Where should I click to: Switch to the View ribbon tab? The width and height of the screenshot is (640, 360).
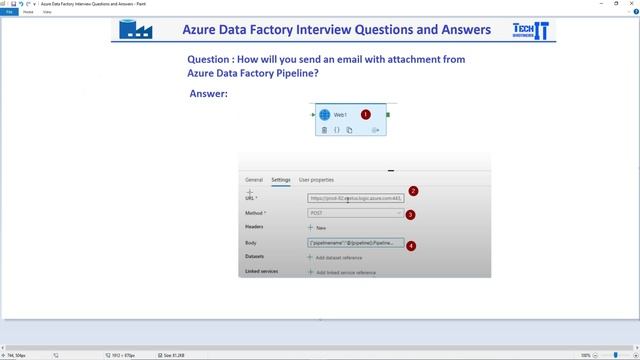tap(47, 12)
